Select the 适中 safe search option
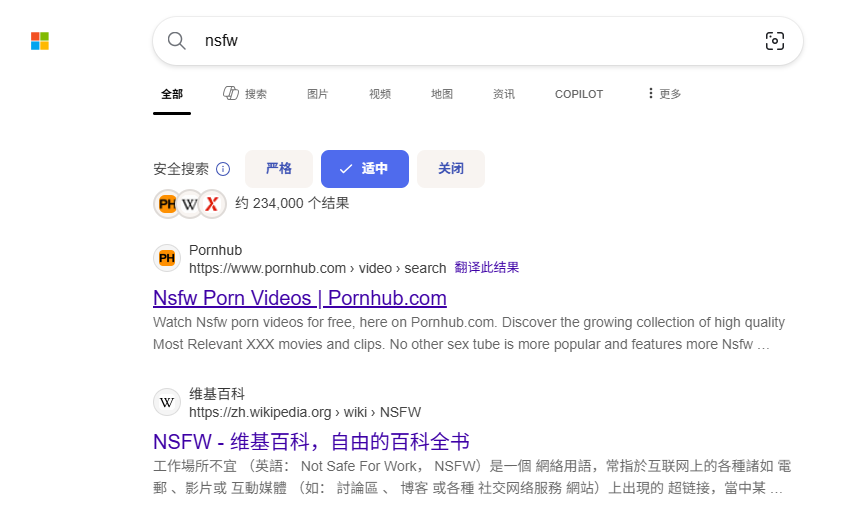This screenshot has width=849, height=515. pos(364,169)
